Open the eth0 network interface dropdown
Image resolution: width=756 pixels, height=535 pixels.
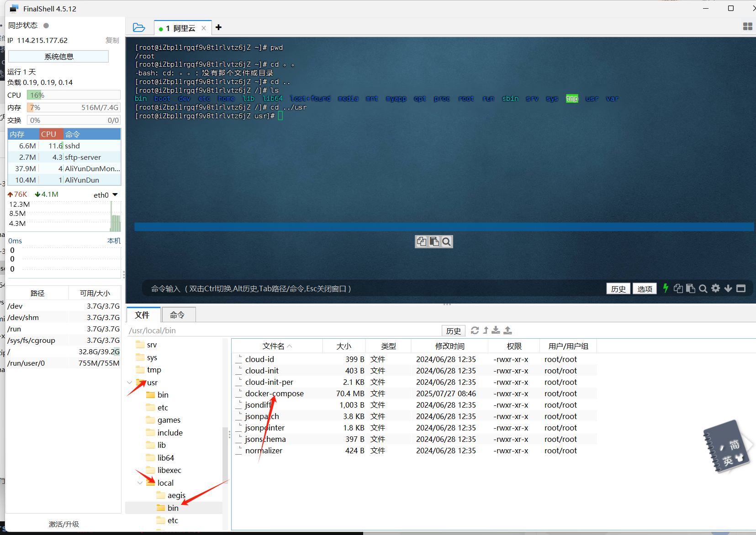106,195
